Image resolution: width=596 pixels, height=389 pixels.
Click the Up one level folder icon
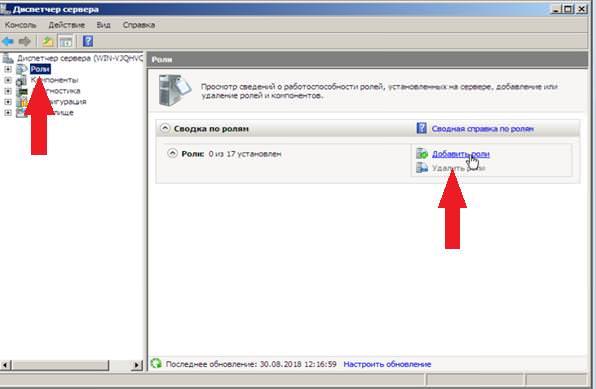coord(48,41)
